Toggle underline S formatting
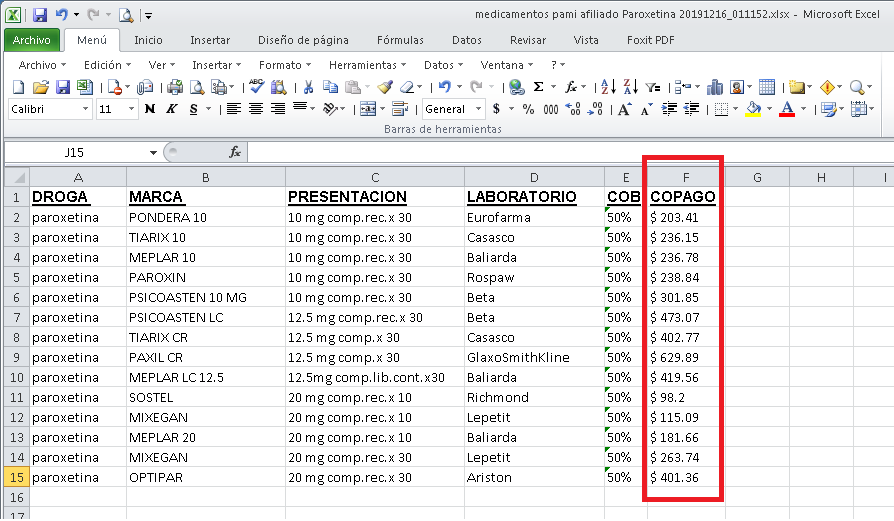The width and height of the screenshot is (894, 521). (x=194, y=109)
